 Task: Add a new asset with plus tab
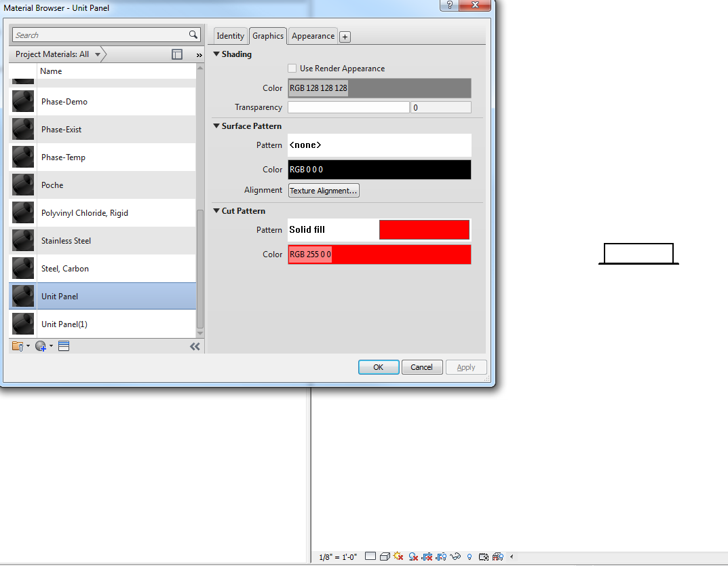345,37
